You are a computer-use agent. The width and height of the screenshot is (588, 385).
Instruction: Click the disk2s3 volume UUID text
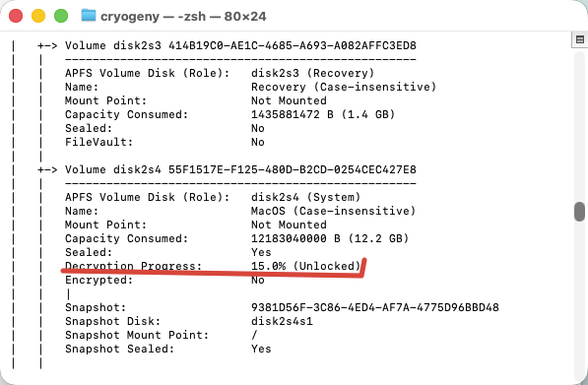tap(293, 45)
